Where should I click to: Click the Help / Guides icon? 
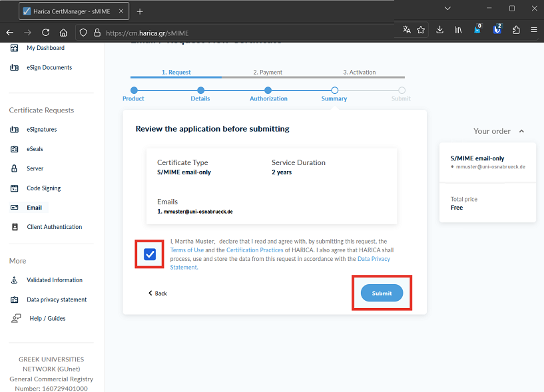coord(16,318)
